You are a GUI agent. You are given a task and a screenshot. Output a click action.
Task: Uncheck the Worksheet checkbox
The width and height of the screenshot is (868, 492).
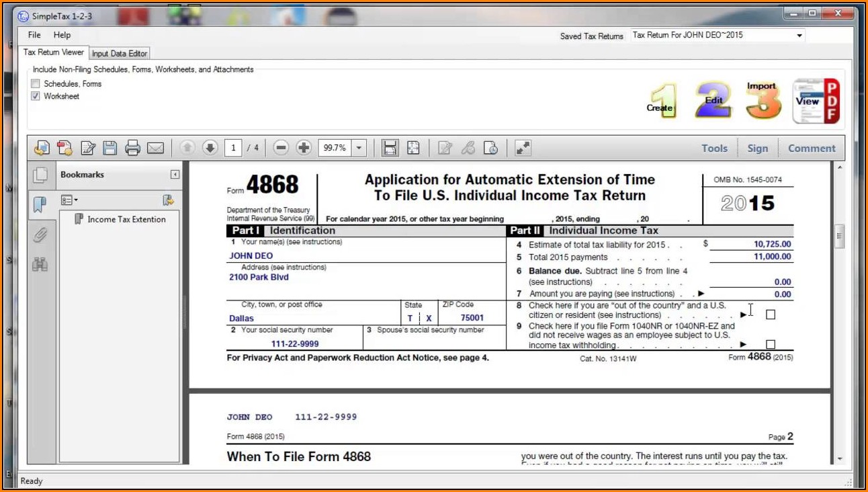36,96
